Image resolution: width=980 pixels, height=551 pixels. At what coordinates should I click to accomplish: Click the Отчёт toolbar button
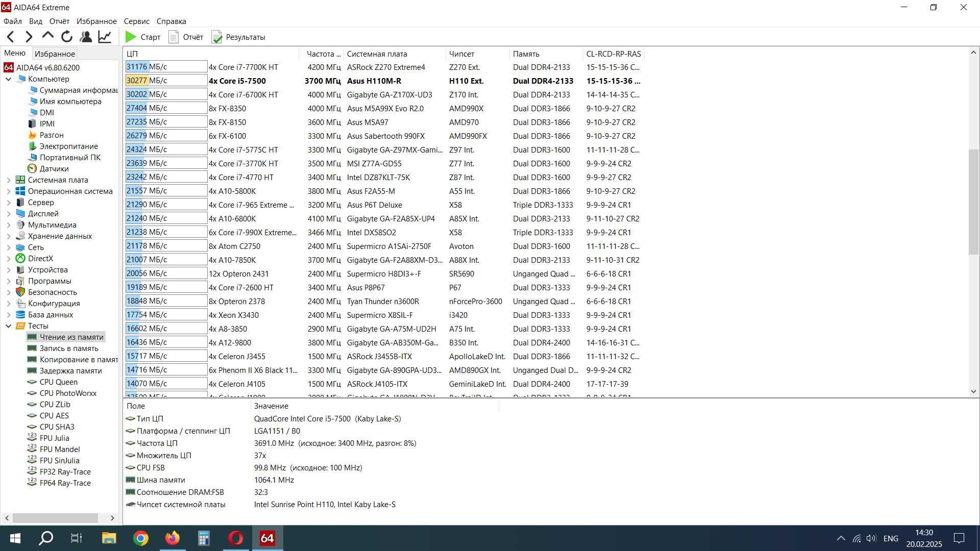[x=186, y=37]
